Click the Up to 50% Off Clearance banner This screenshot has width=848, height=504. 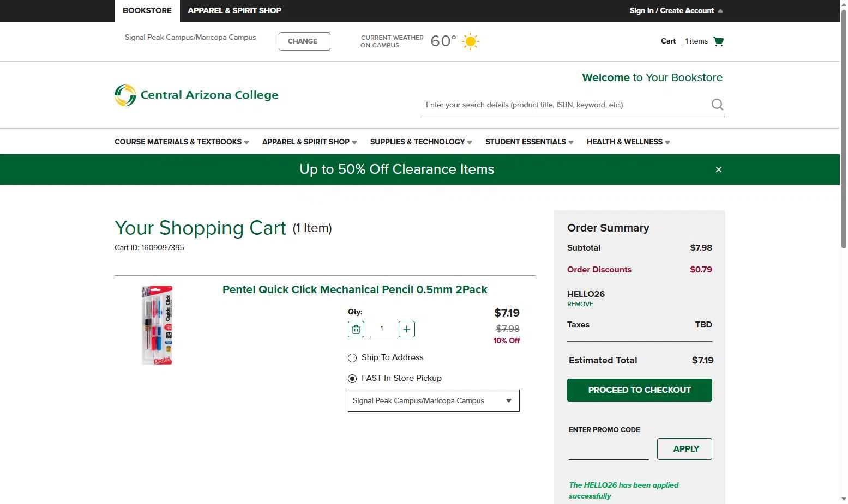pyautogui.click(x=397, y=169)
